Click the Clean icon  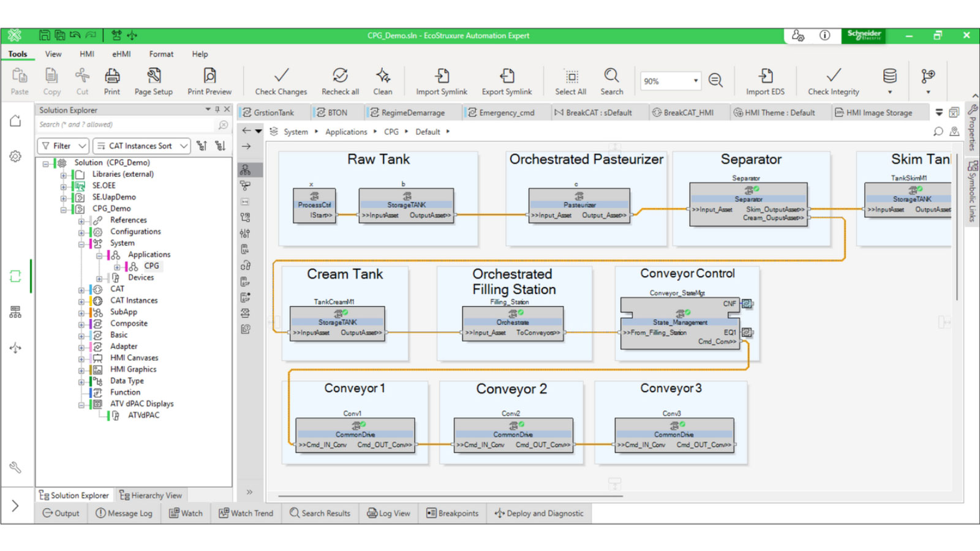(383, 76)
